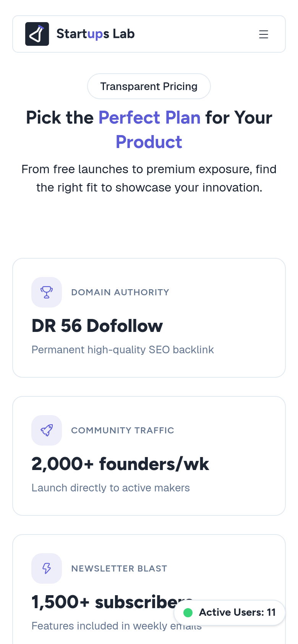Viewport: 298px width, 644px height.
Task: Click the Startups Lab brand name
Action: (x=96, y=34)
